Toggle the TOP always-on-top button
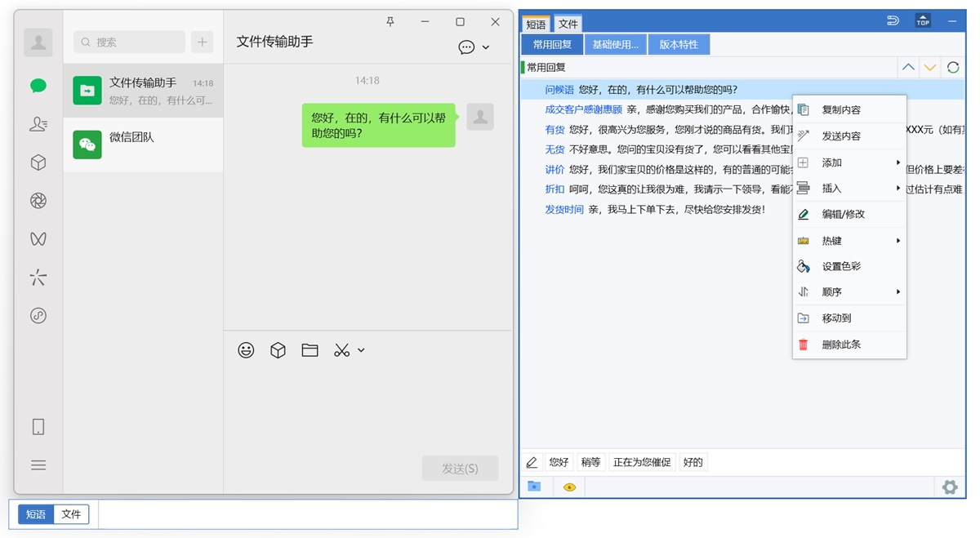 pos(923,20)
